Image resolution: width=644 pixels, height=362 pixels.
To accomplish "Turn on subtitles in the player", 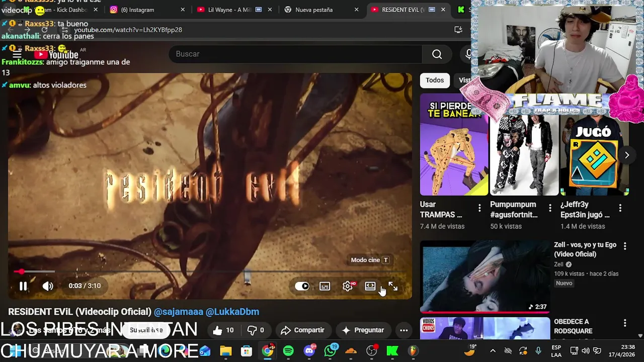I will point(325,286).
